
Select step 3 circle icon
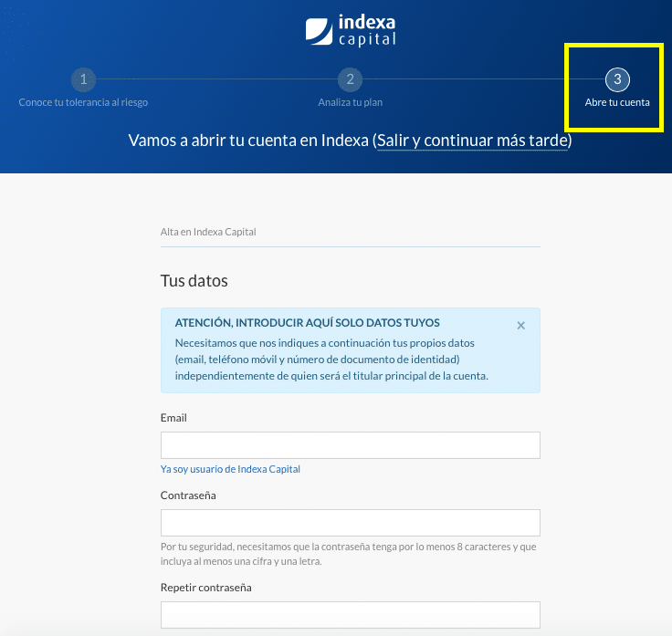pos(617,79)
